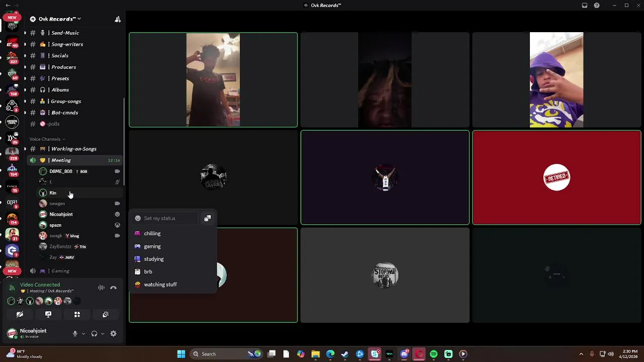Focus the first camera video tile
Viewport: 644px width, 362px height.
[213, 80]
